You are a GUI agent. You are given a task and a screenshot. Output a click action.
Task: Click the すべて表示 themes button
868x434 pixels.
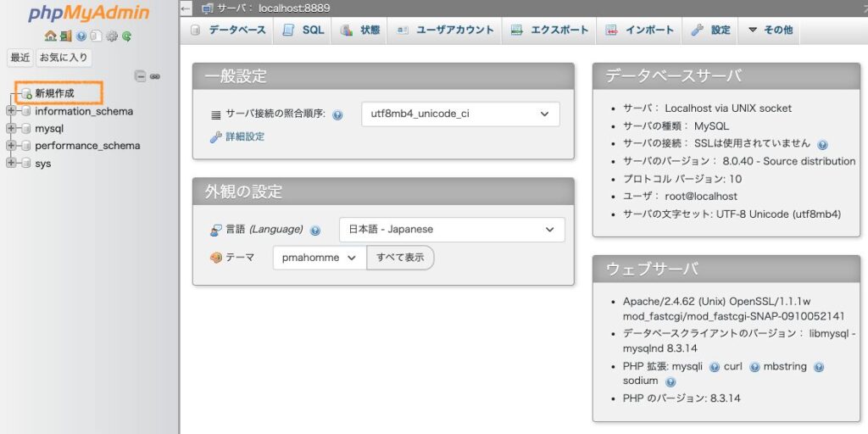400,258
